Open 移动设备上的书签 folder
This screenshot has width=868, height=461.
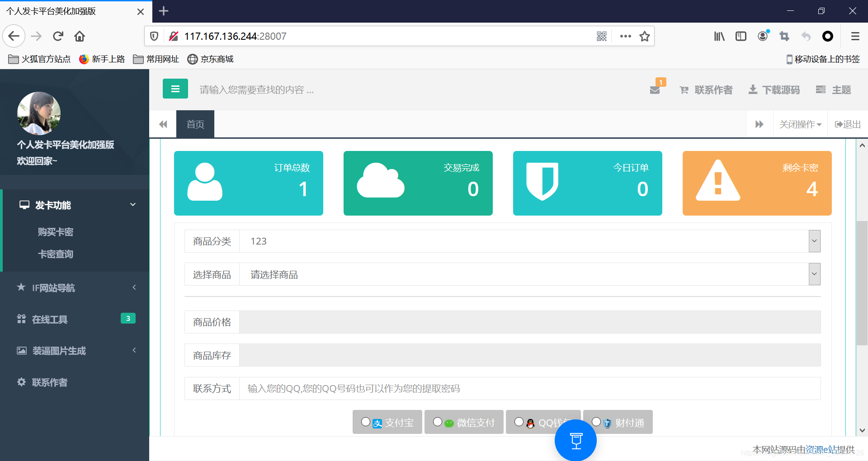823,59
